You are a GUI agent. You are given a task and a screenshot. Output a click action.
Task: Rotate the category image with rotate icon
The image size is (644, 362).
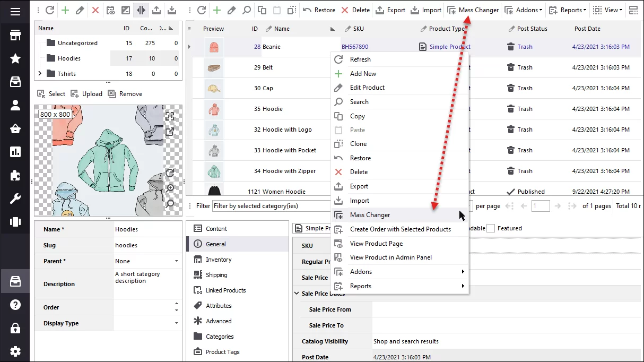tap(170, 173)
